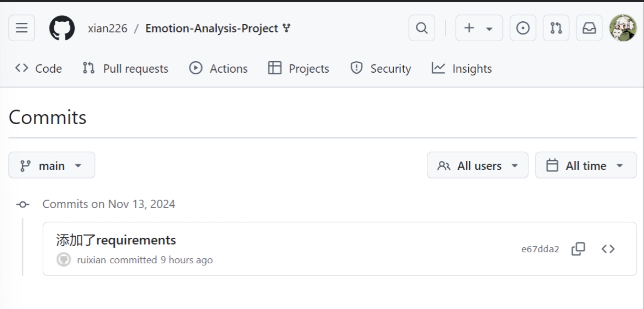Screen dimensions: 644x309
Task: Switch to the Pull requests tab
Action: coord(125,68)
